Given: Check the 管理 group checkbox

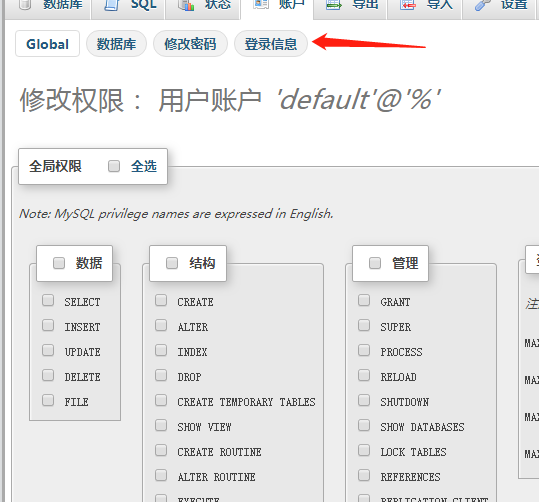Looking at the screenshot, I should coord(375,263).
